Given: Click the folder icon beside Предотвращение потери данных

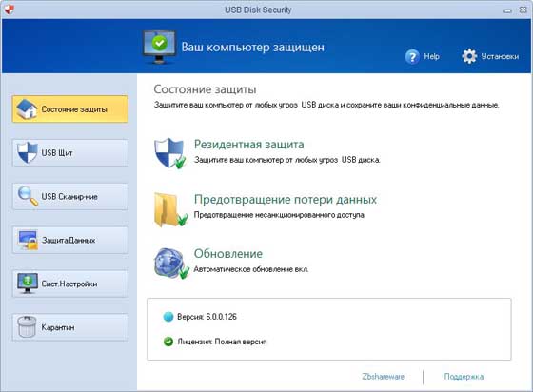Looking at the screenshot, I should pyautogui.click(x=170, y=209).
